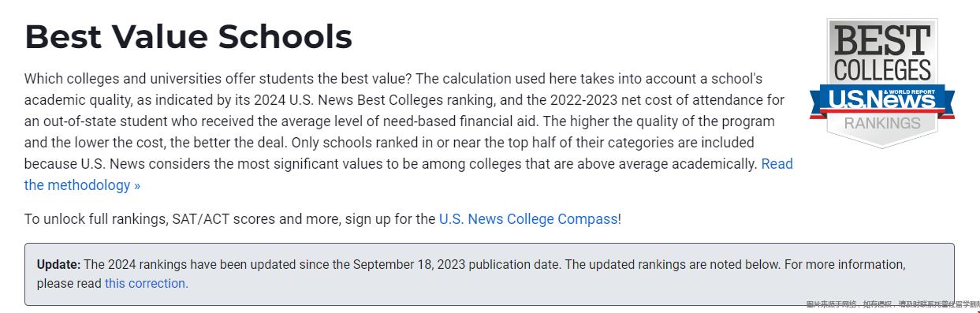The image size is (980, 313).
Task: Click the word COLLEGES on the badge
Action: (882, 69)
